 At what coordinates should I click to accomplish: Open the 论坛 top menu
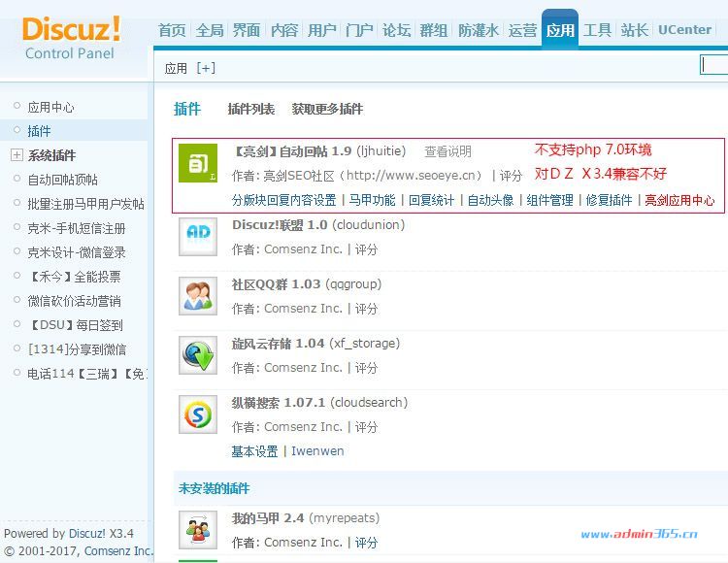[396, 30]
